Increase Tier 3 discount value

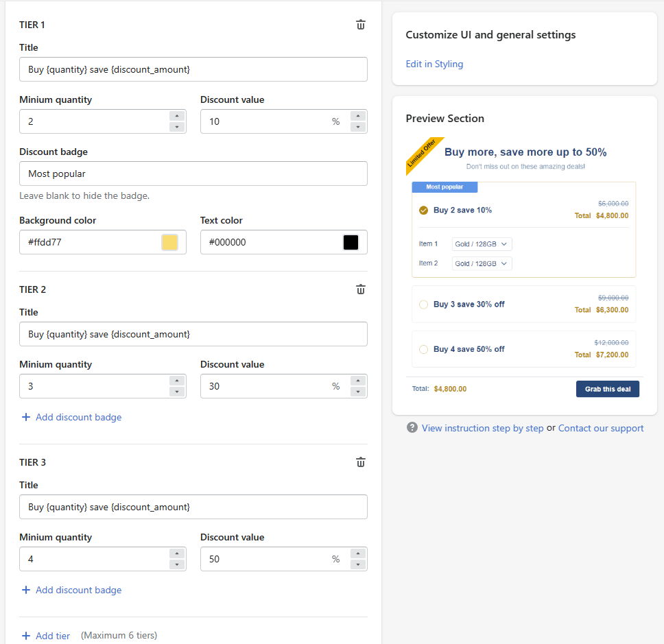358,553
